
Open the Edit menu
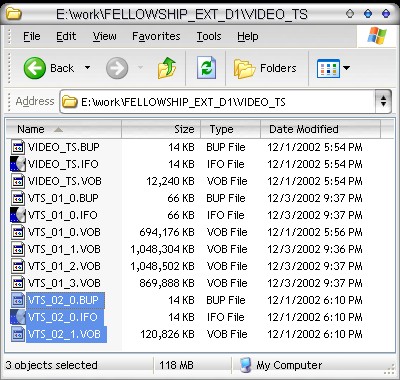point(66,36)
